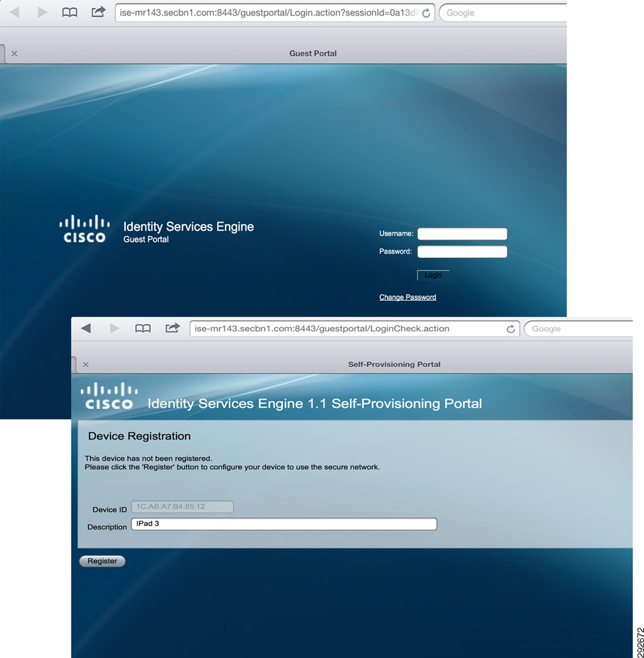Click 'This device has not been registered.' text
The height and width of the screenshot is (658, 644).
coord(148,458)
